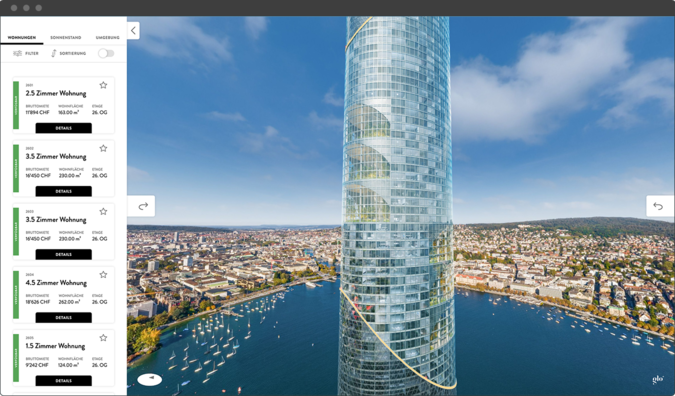
Task: Rotate view using the left-edge curved arrow
Action: coord(142,206)
